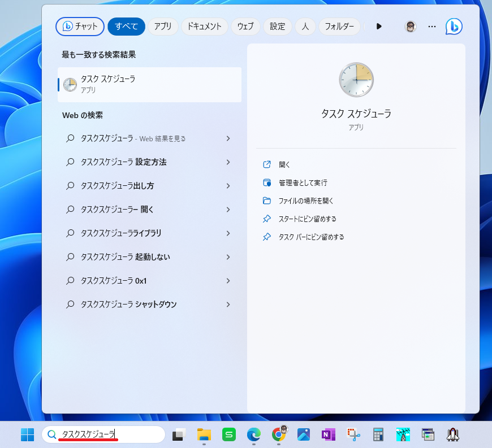Select the すべて filter tab
Screen dimensions: 492x448
tap(127, 27)
